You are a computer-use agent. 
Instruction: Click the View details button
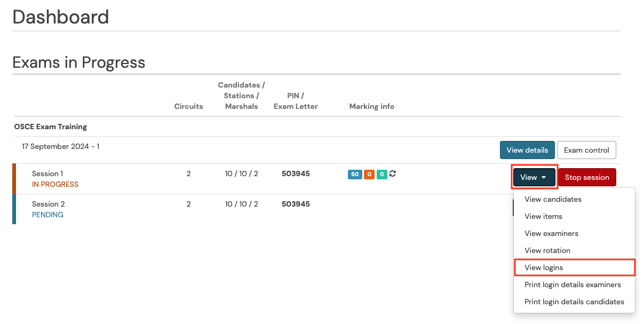527,150
